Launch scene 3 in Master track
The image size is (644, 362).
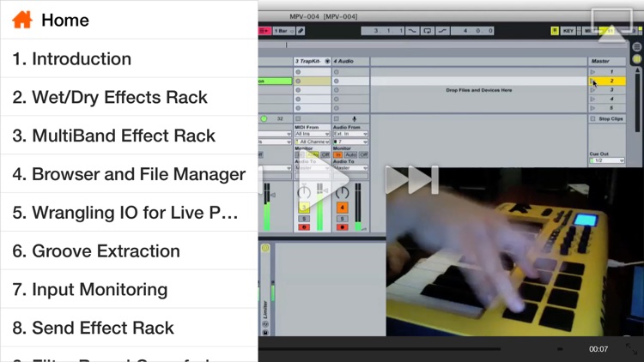592,90
